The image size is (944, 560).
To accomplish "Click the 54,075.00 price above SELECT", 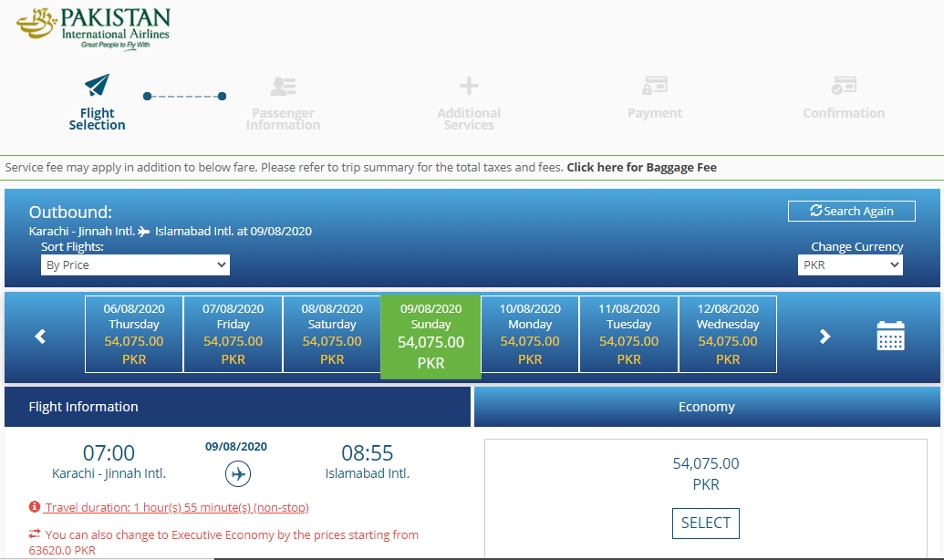I will point(706,463).
